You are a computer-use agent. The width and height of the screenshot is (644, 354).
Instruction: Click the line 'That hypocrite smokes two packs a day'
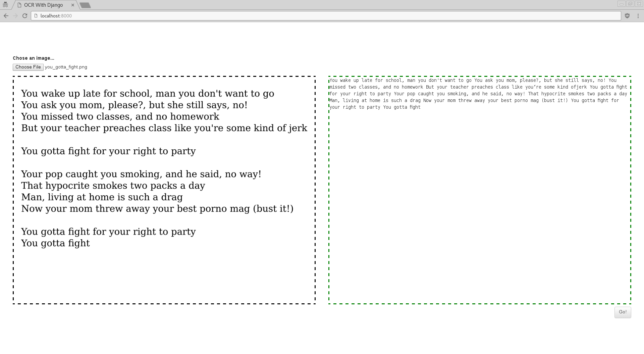pos(113,186)
